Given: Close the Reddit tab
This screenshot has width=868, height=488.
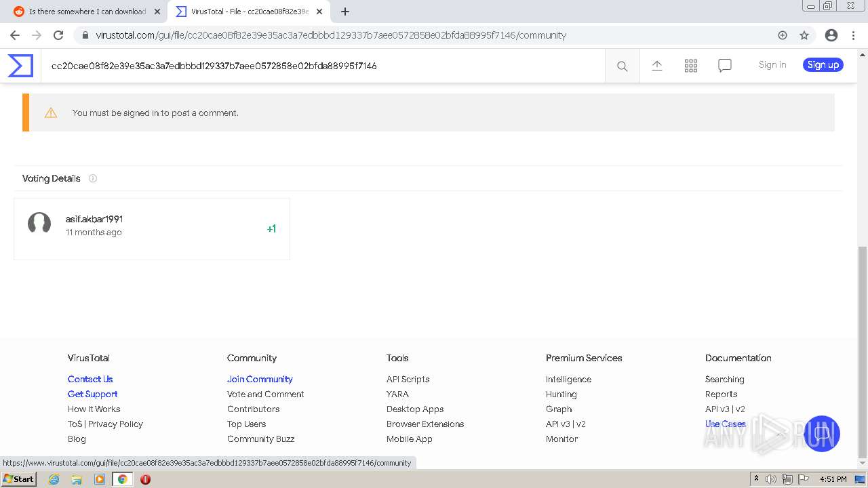Looking at the screenshot, I should tap(157, 12).
